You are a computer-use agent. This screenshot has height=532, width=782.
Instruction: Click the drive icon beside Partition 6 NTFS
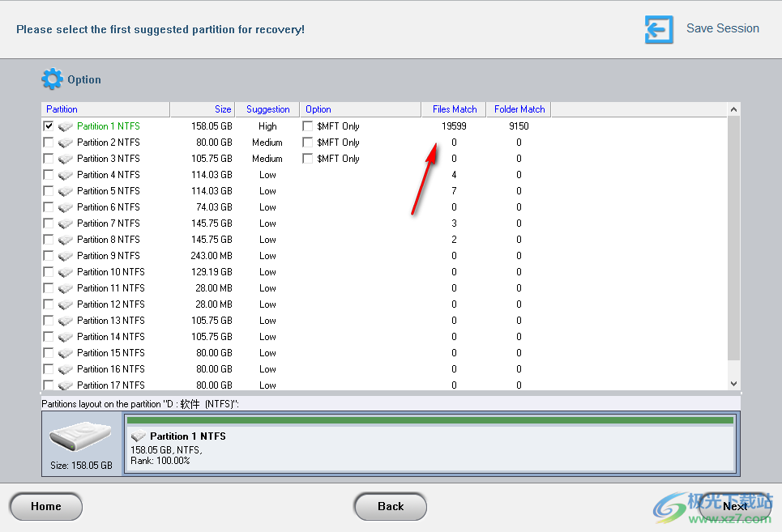[66, 208]
